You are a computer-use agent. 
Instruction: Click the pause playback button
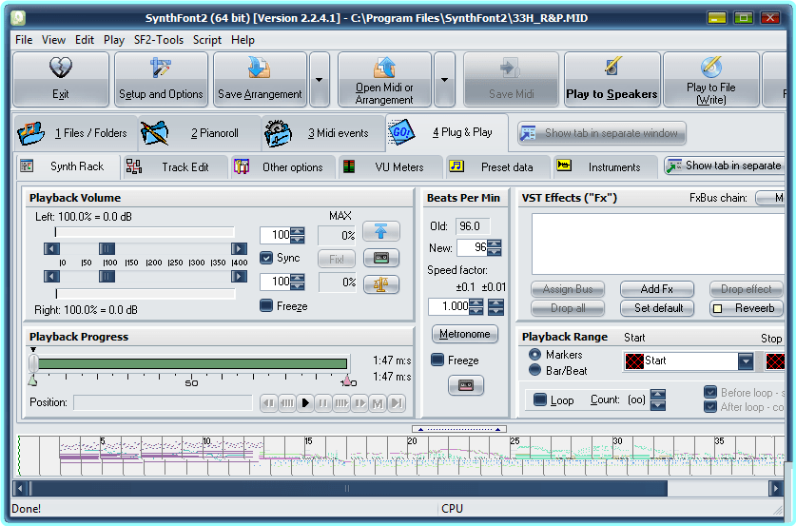coord(323,403)
